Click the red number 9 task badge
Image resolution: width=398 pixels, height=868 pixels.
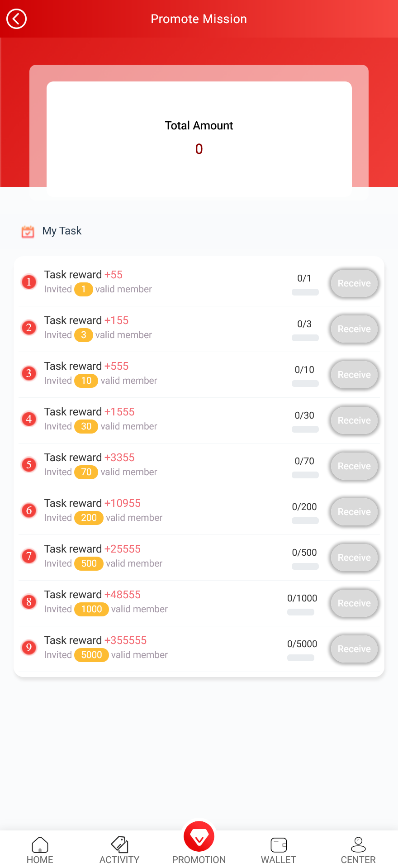point(29,648)
